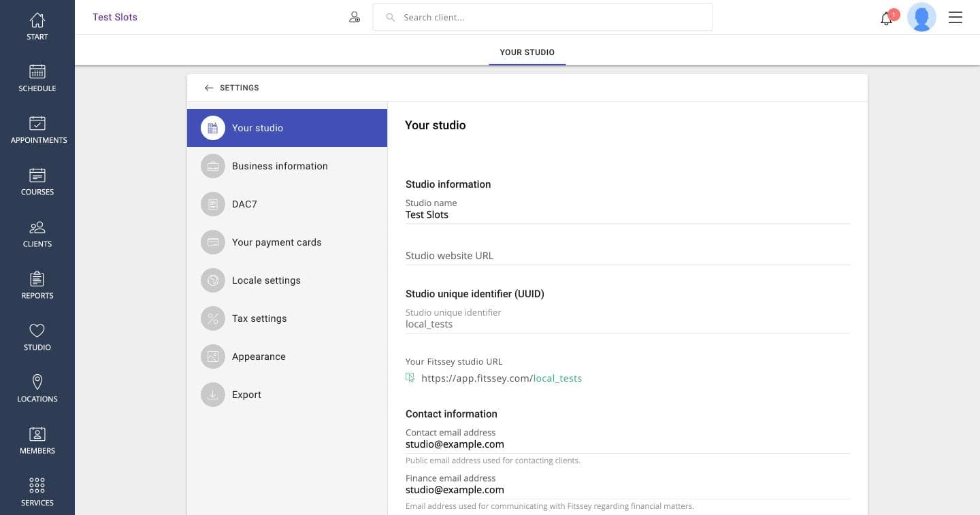Go to the Start home icon
This screenshot has width=980, height=515.
click(x=37, y=20)
